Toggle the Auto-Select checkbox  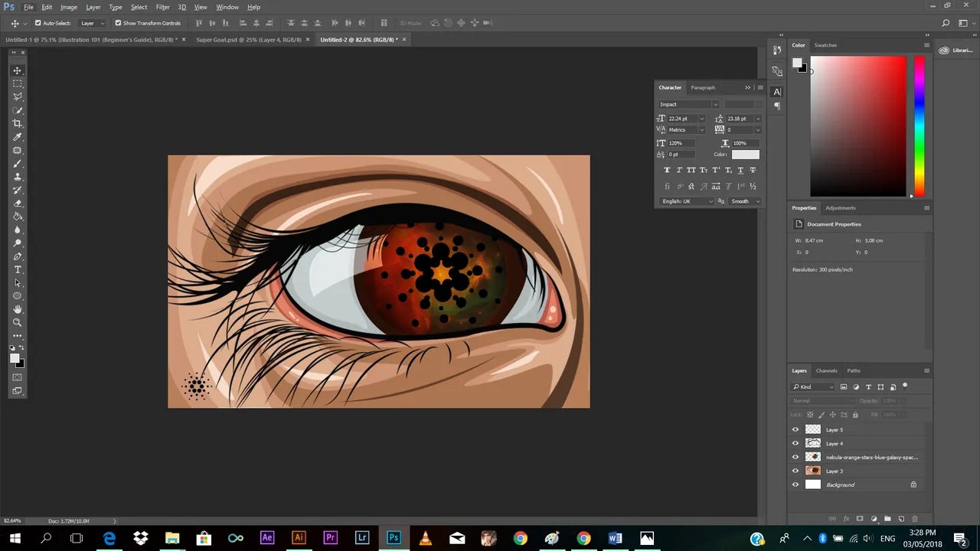pos(38,23)
